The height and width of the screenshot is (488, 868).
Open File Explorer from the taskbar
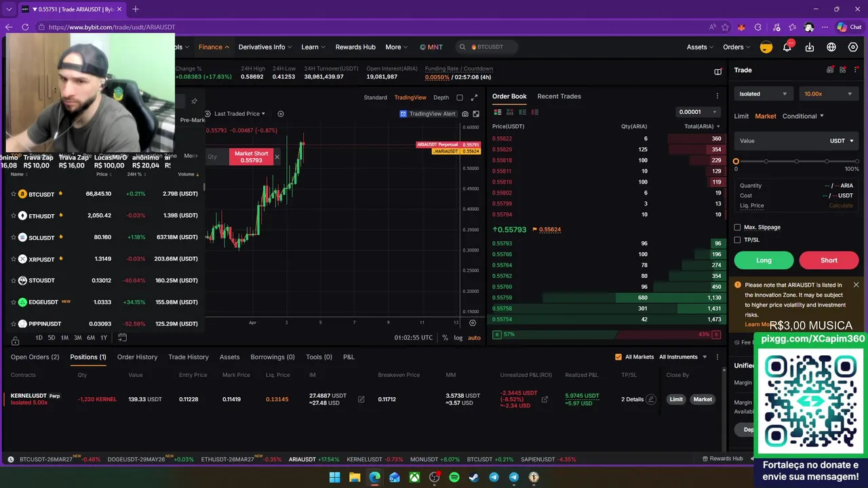coord(355,477)
